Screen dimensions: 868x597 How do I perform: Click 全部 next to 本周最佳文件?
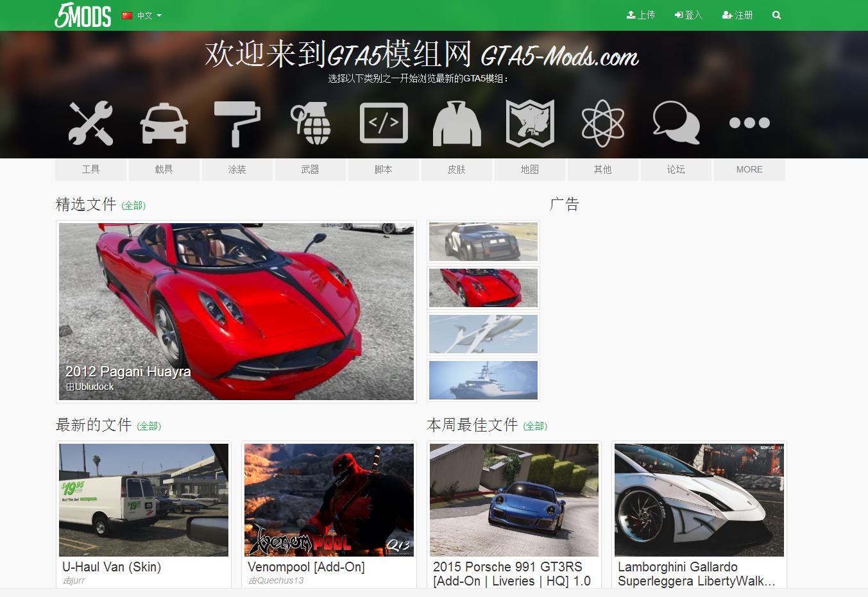[535, 426]
